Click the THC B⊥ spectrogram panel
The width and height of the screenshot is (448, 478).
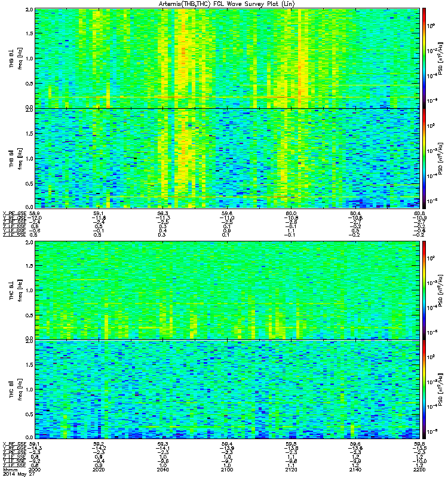point(228,290)
